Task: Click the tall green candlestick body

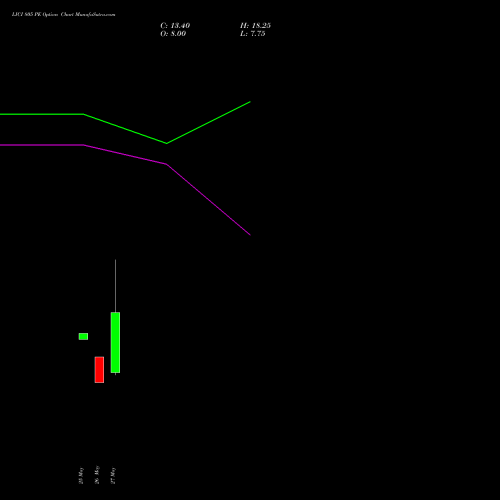Action: tap(115, 342)
